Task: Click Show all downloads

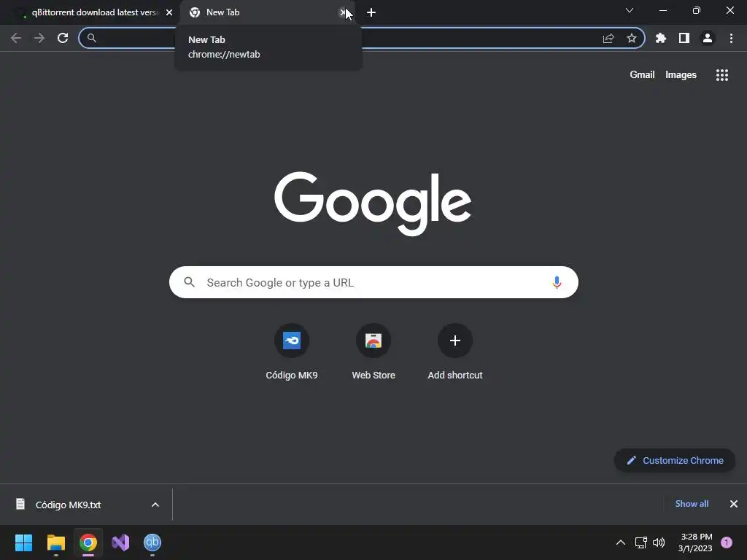Action: click(x=692, y=504)
